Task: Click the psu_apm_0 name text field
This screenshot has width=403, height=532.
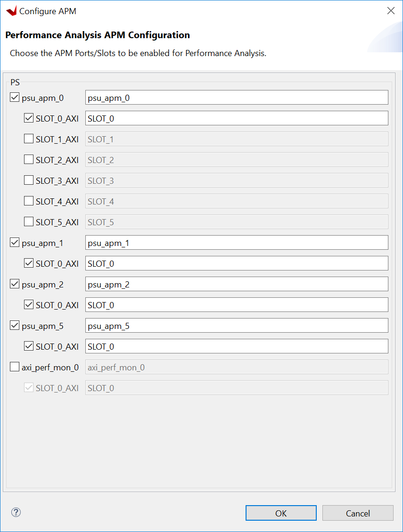Action: pyautogui.click(x=237, y=98)
